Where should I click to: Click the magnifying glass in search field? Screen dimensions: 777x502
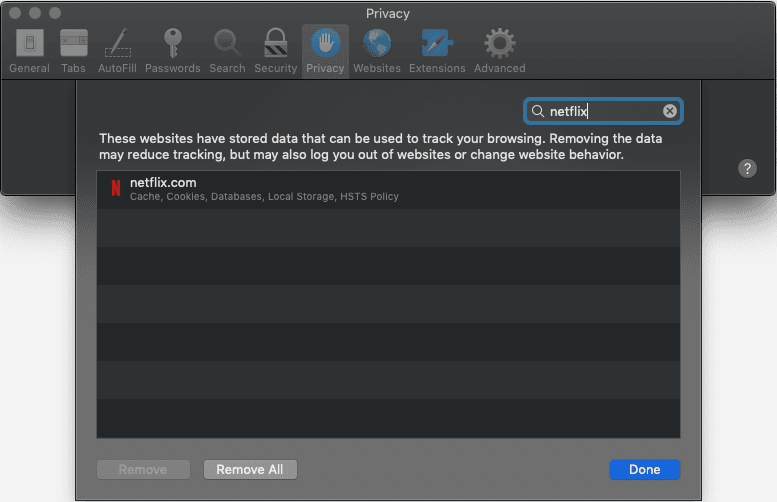point(538,111)
